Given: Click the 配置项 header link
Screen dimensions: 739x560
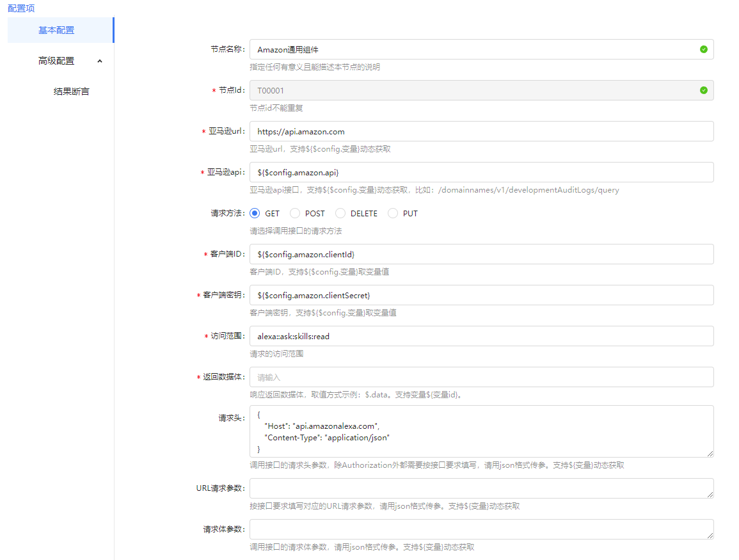Looking at the screenshot, I should point(21,8).
